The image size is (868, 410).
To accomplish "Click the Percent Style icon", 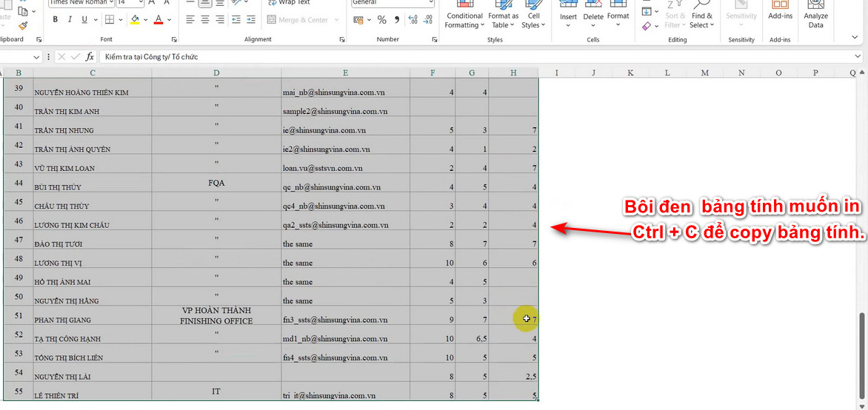I will 381,20.
